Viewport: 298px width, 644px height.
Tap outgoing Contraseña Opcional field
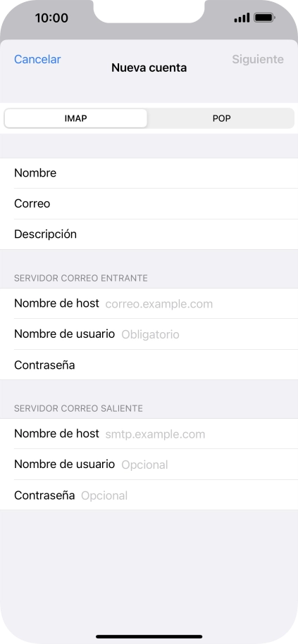[x=149, y=495]
